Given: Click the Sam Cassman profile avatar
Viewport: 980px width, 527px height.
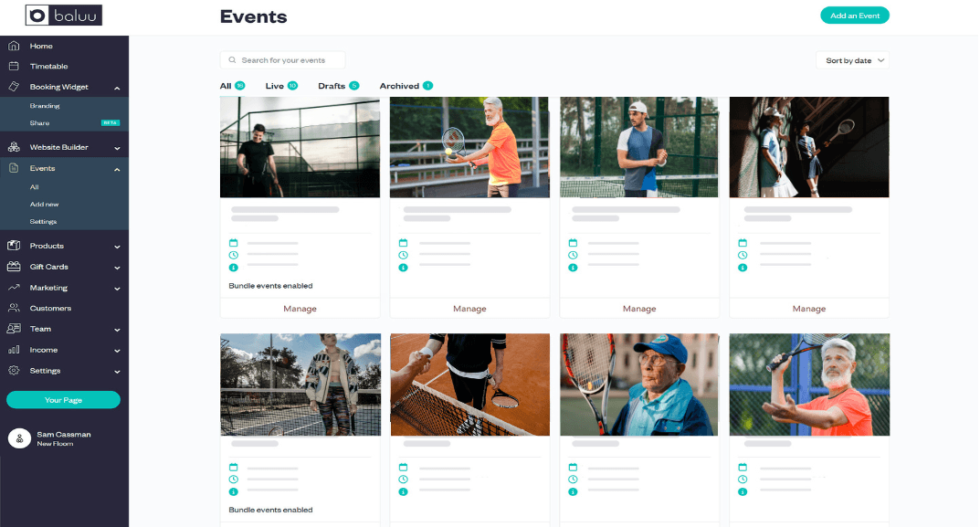Looking at the screenshot, I should tap(19, 438).
